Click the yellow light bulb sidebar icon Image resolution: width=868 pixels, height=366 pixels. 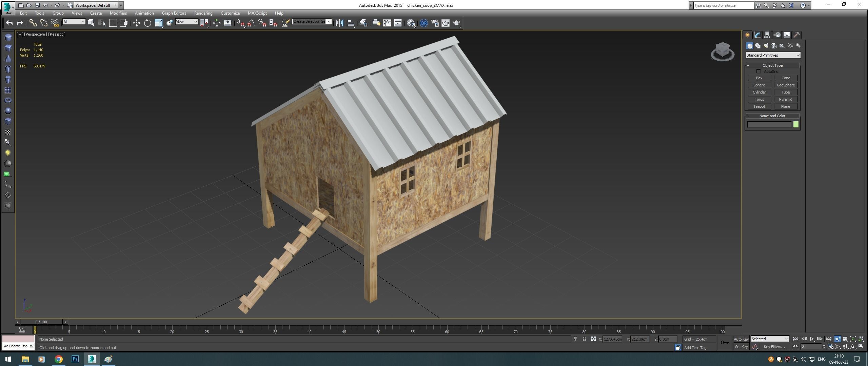(8, 153)
